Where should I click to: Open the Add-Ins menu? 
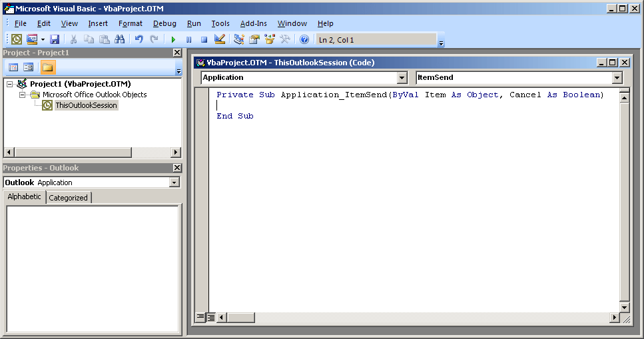click(254, 23)
